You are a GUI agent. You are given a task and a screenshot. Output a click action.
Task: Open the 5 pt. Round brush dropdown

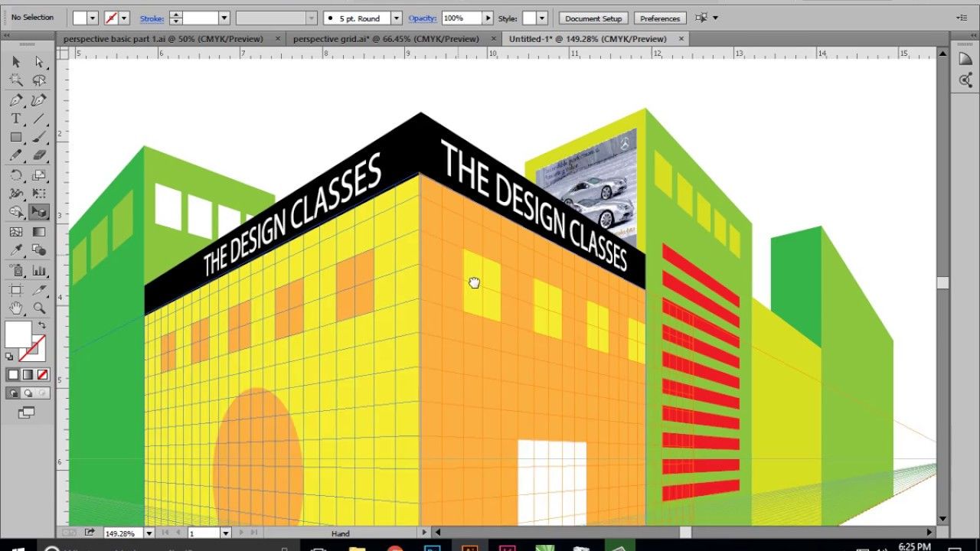(x=396, y=18)
